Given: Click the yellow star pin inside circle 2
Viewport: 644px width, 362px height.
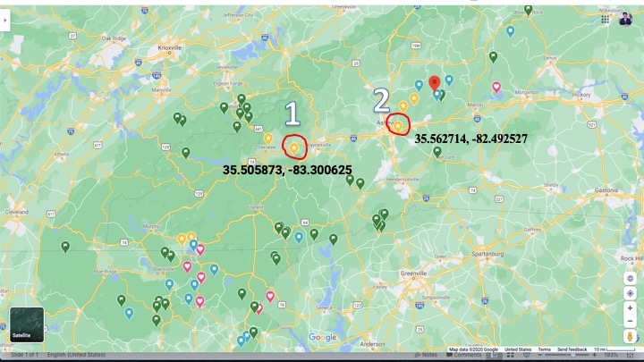Looking at the screenshot, I should [x=398, y=126].
